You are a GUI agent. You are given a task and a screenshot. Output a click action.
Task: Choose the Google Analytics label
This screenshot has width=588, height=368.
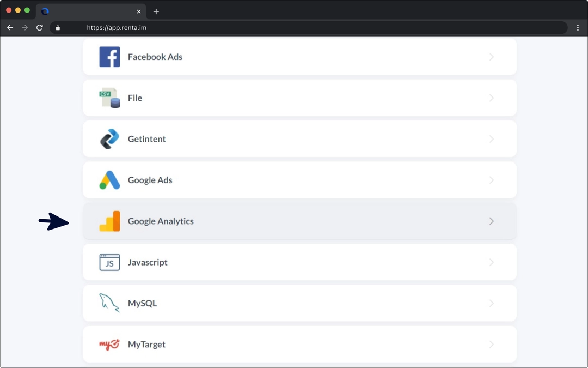click(x=161, y=221)
